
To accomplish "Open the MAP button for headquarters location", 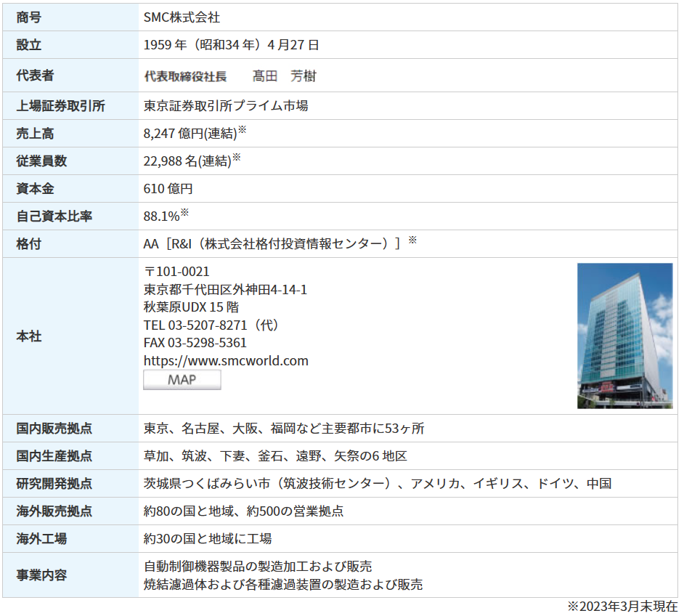I will click(x=182, y=379).
